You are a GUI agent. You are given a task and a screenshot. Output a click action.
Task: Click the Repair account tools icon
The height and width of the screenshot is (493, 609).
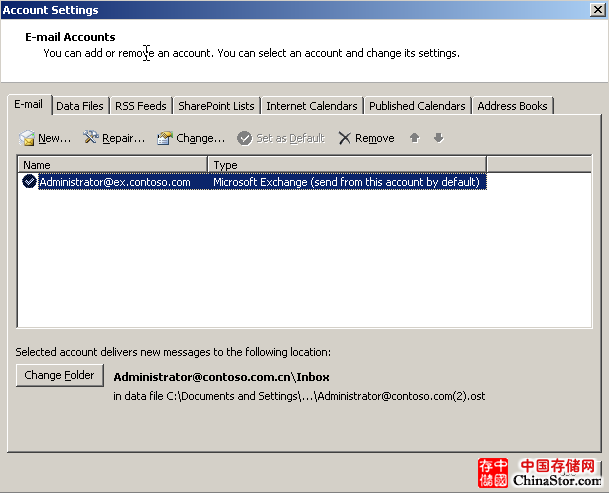(x=90, y=138)
